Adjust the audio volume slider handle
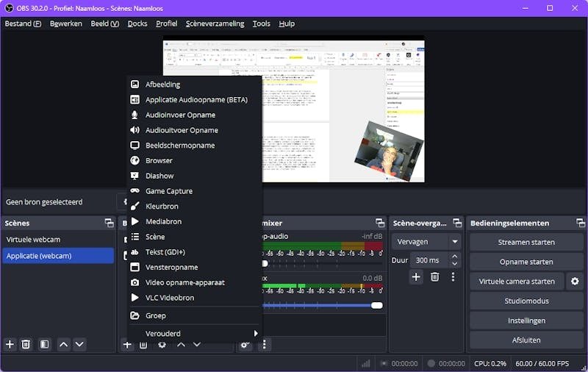The width and height of the screenshot is (588, 372). point(377,305)
